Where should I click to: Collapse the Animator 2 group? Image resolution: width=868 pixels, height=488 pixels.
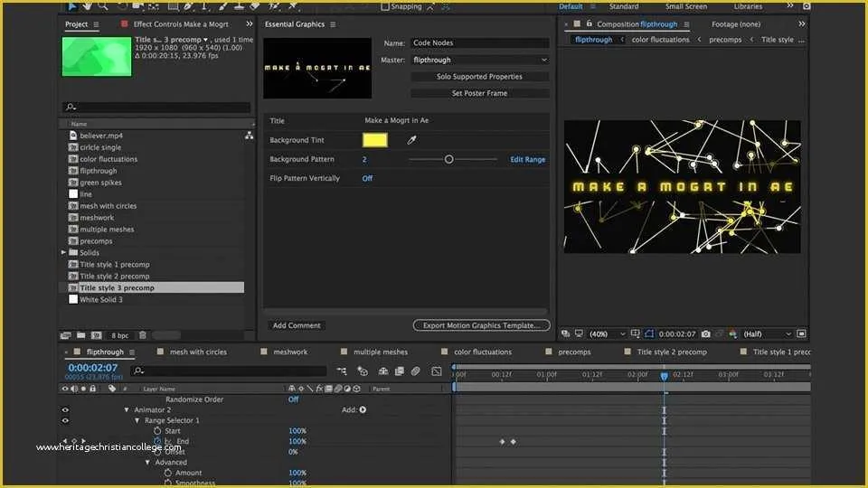point(127,410)
